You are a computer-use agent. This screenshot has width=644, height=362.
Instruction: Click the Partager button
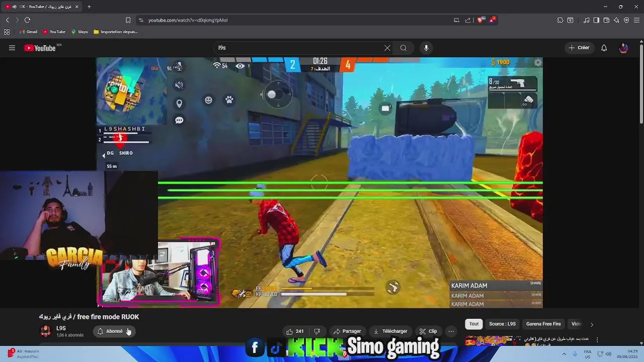coord(347,331)
